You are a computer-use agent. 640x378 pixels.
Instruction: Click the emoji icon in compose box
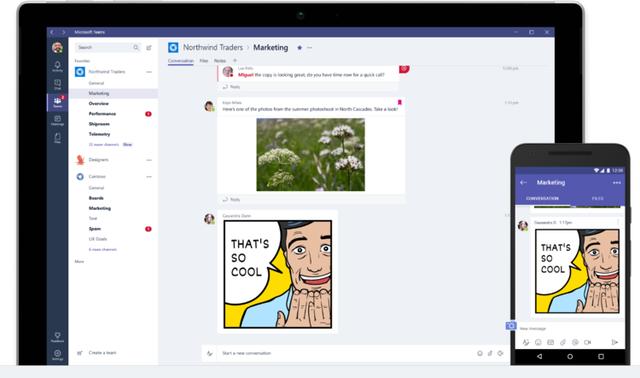coord(480,353)
